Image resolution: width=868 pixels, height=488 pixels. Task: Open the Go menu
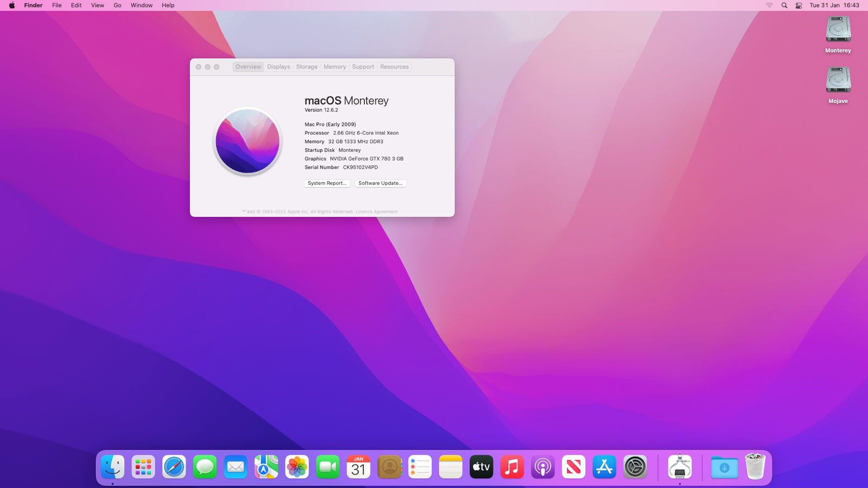point(118,5)
